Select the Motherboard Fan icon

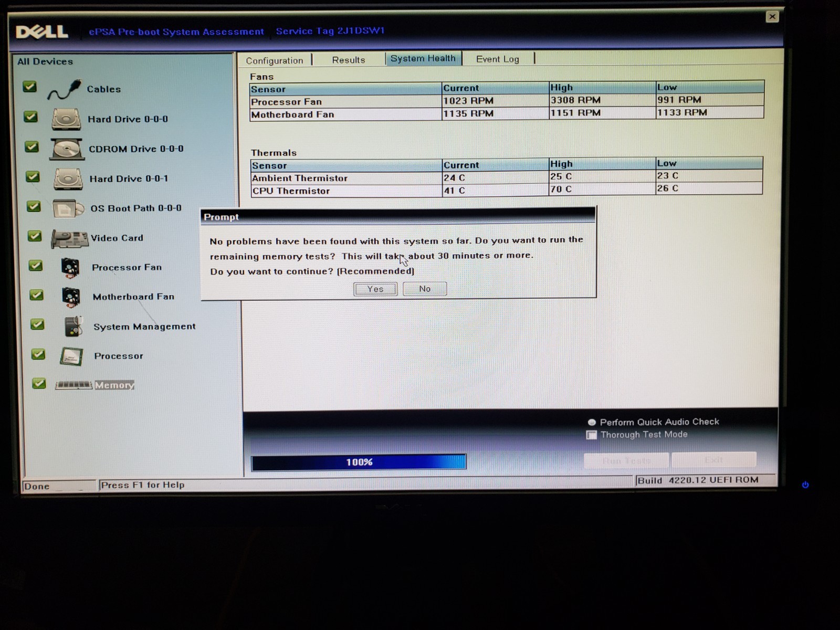71,297
